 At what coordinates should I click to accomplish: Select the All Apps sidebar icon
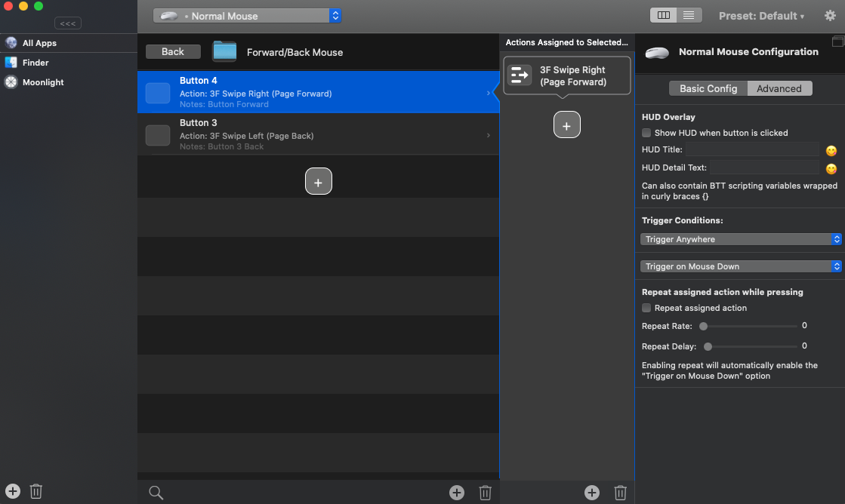(11, 42)
